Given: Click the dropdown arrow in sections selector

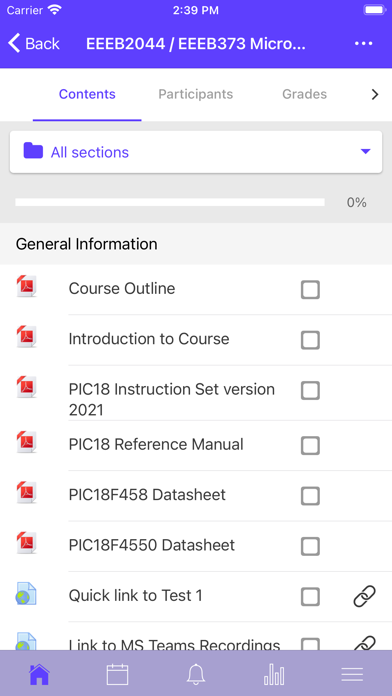Looking at the screenshot, I should (365, 152).
